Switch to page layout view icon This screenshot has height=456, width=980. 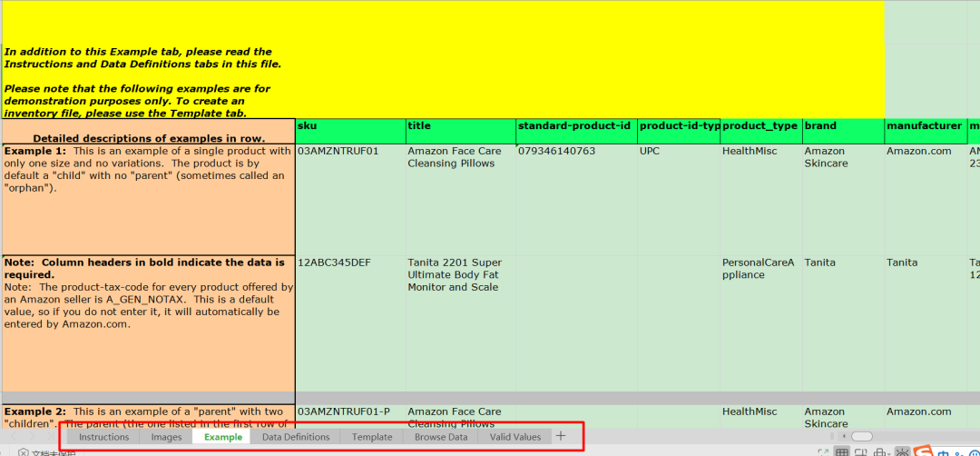tap(861, 451)
